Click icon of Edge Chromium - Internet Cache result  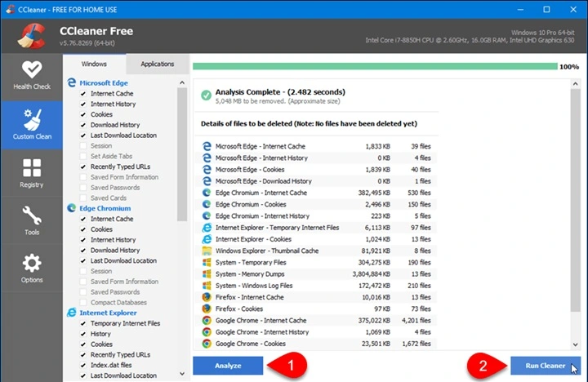pos(207,193)
